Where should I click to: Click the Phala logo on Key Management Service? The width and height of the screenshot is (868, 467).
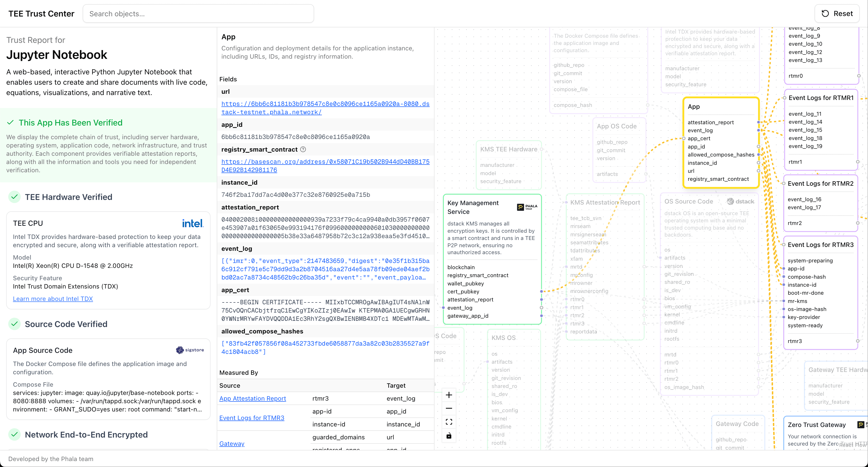(x=527, y=207)
